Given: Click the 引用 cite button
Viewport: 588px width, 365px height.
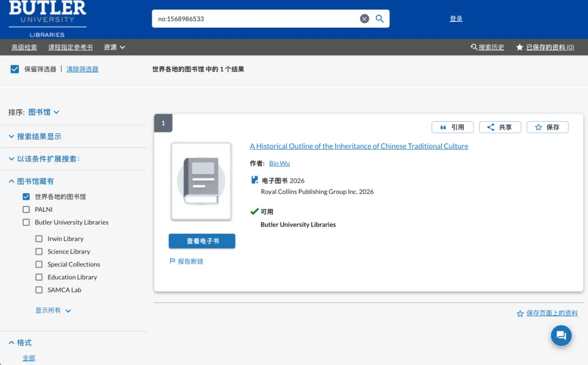Looking at the screenshot, I should click(x=452, y=127).
